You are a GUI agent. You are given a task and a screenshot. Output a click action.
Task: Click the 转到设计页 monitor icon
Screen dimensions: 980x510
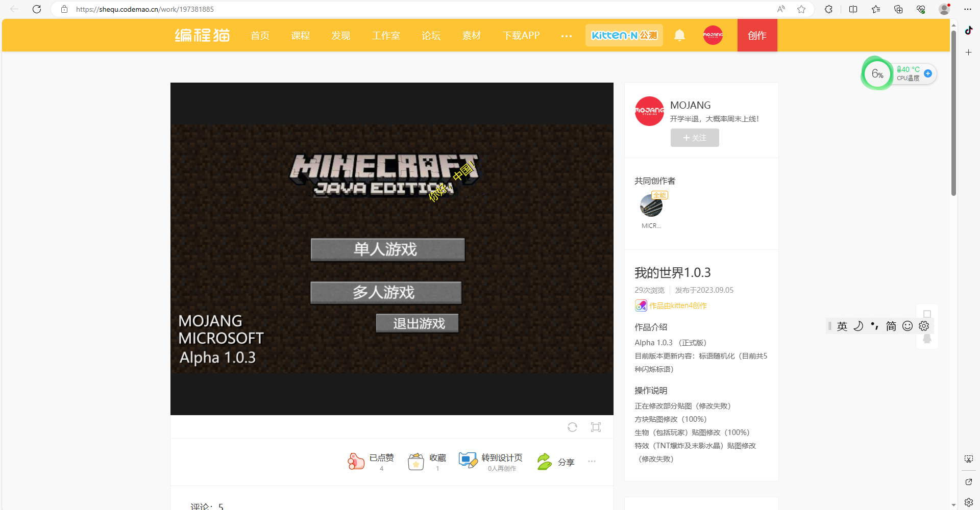pos(468,461)
